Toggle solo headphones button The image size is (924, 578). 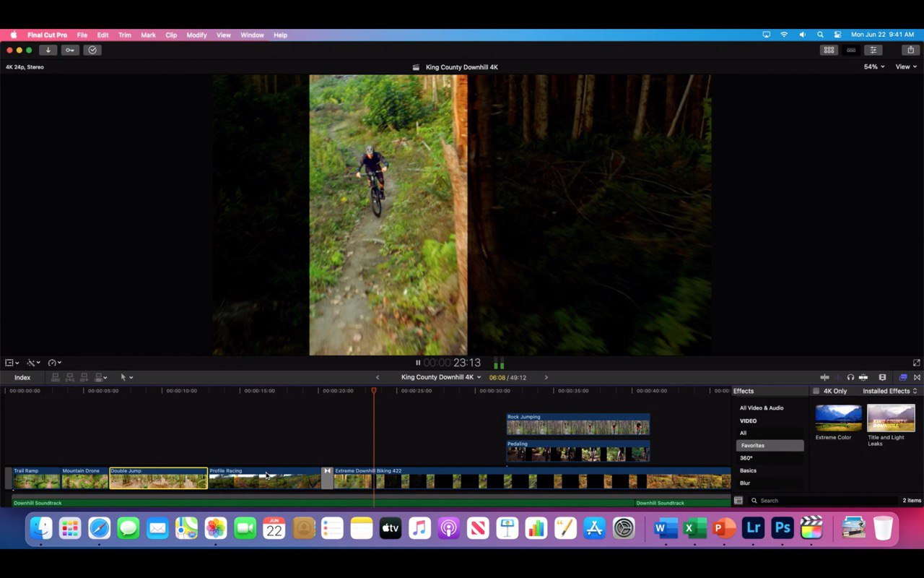point(850,377)
